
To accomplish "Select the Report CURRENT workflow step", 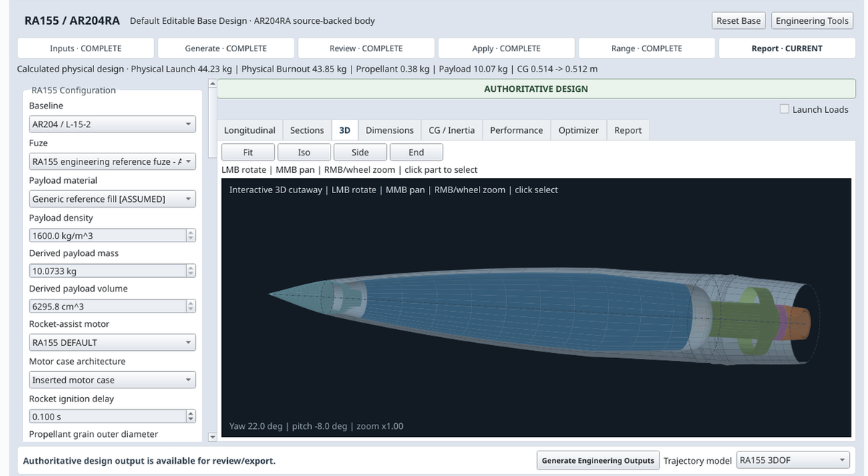I will (x=786, y=48).
